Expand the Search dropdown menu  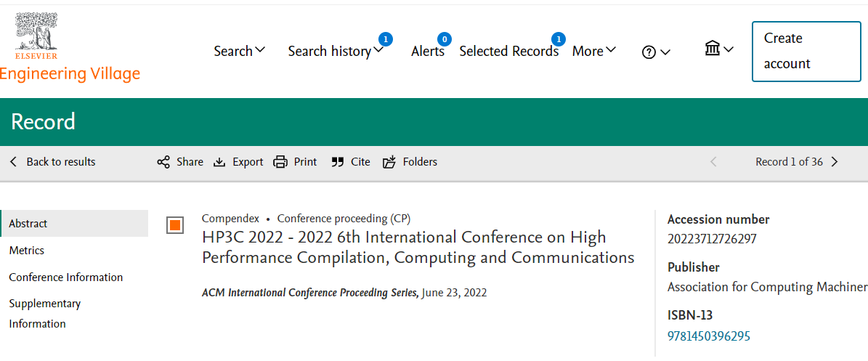coord(240,51)
